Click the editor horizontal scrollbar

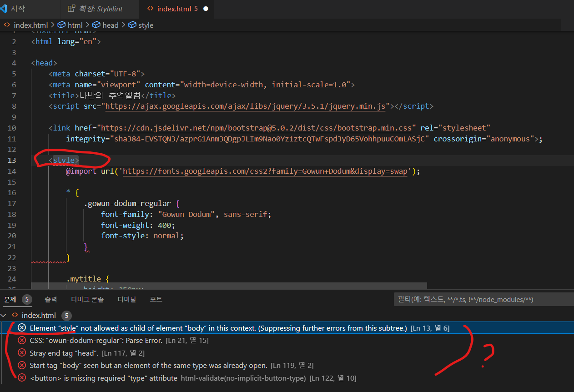coord(229,286)
